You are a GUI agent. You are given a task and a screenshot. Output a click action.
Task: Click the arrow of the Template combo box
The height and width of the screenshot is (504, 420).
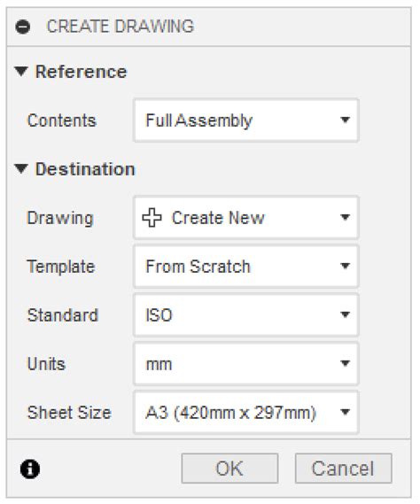(345, 266)
